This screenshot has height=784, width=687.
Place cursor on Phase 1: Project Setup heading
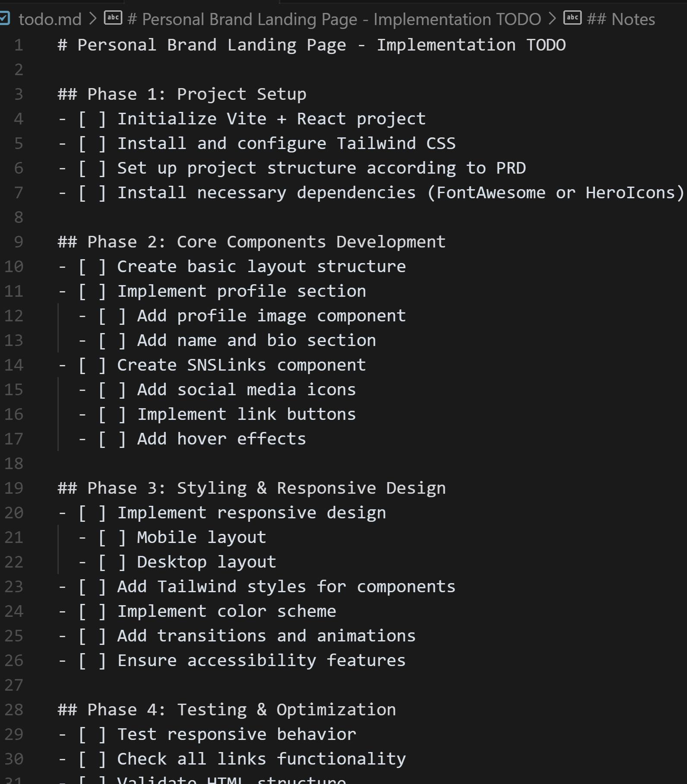click(182, 94)
